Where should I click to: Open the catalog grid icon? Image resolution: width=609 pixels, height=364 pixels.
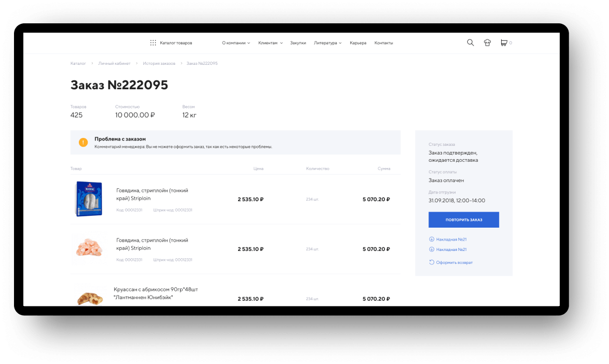point(153,43)
